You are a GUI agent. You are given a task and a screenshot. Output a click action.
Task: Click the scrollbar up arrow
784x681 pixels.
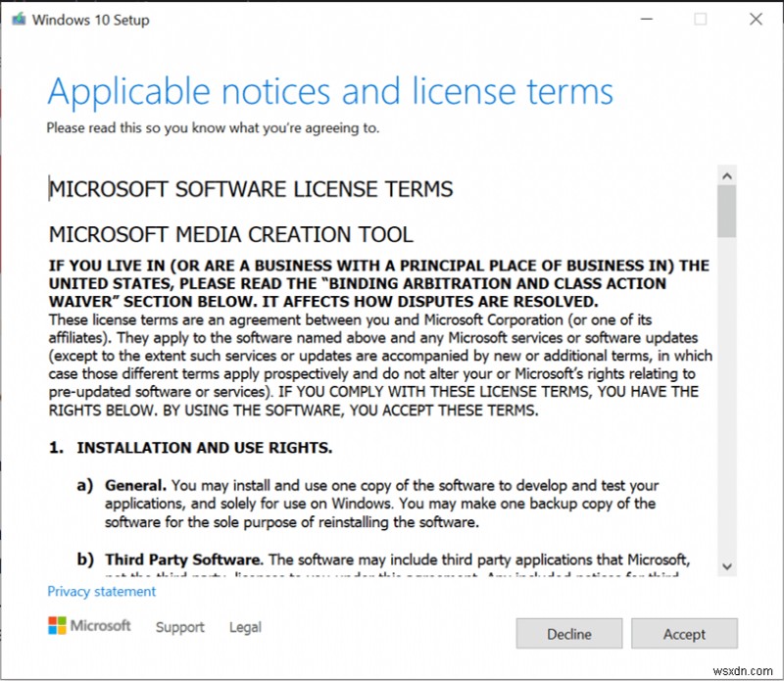(x=728, y=174)
